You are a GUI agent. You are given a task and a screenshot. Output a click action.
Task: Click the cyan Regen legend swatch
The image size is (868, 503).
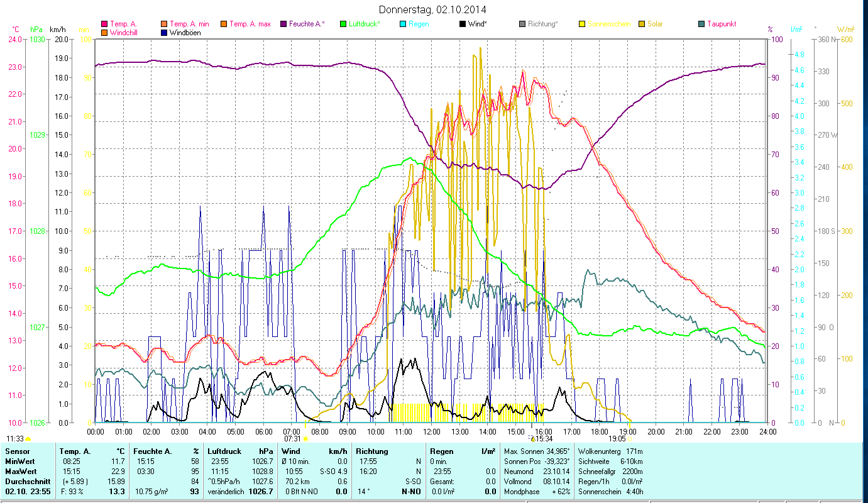point(402,24)
